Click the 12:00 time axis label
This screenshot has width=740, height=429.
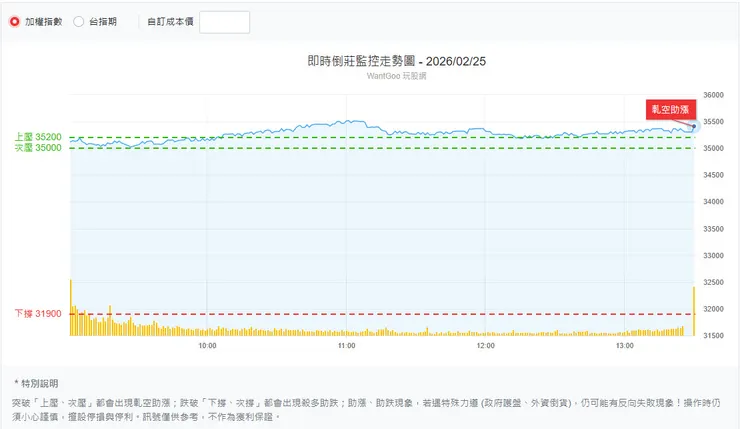[486, 346]
